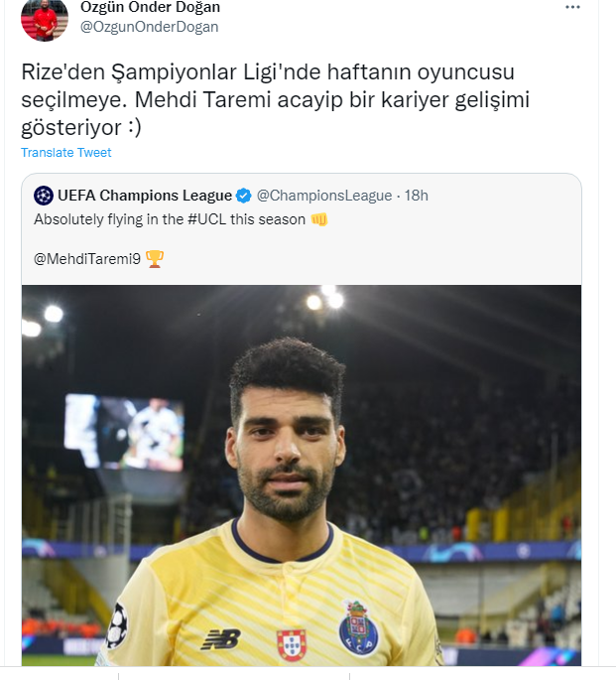Click the blue verified badge
The height and width of the screenshot is (680, 616).
point(244,196)
